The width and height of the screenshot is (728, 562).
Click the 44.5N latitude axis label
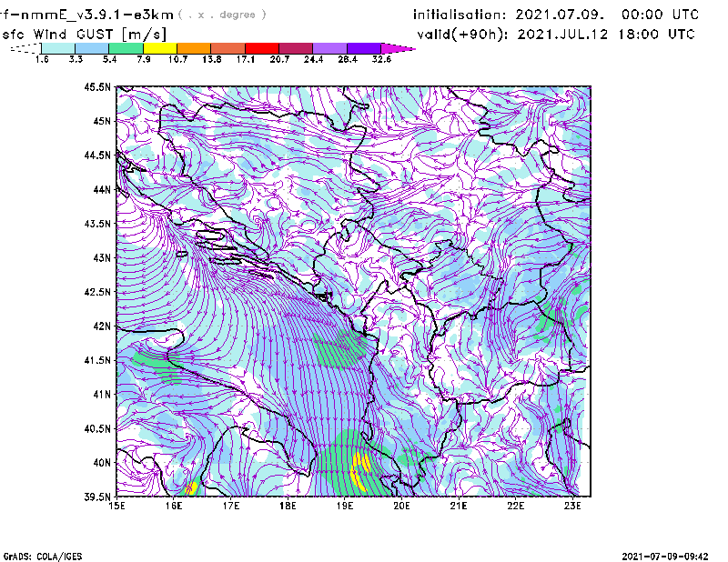[97, 155]
